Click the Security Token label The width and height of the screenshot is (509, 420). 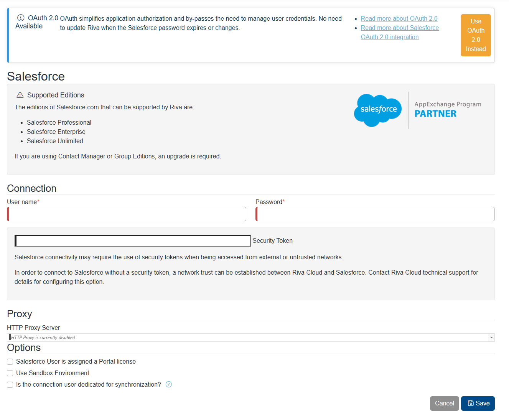(272, 240)
